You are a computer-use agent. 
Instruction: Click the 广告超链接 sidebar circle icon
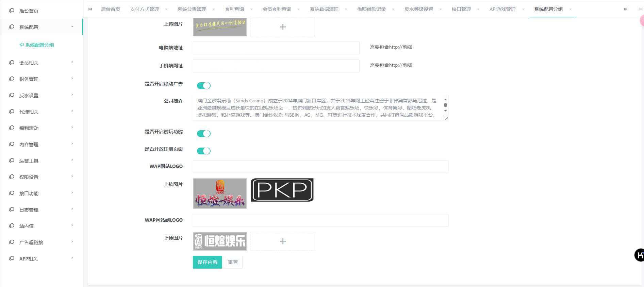point(12,242)
